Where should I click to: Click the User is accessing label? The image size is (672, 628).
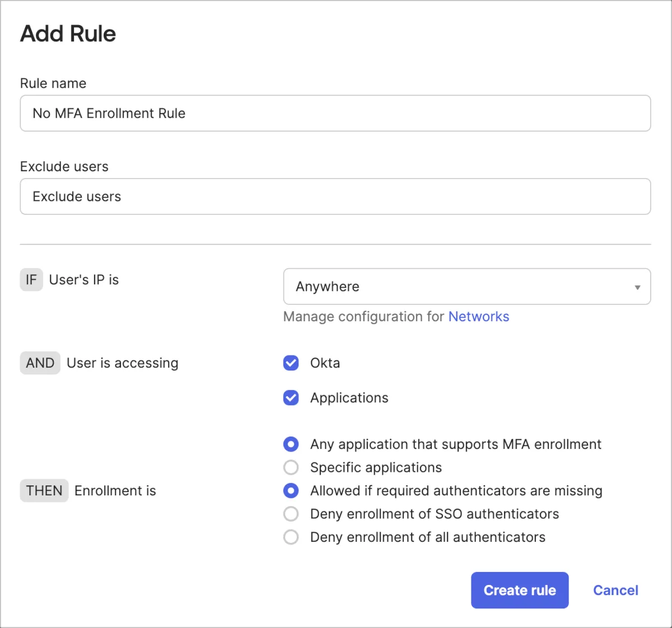[122, 363]
